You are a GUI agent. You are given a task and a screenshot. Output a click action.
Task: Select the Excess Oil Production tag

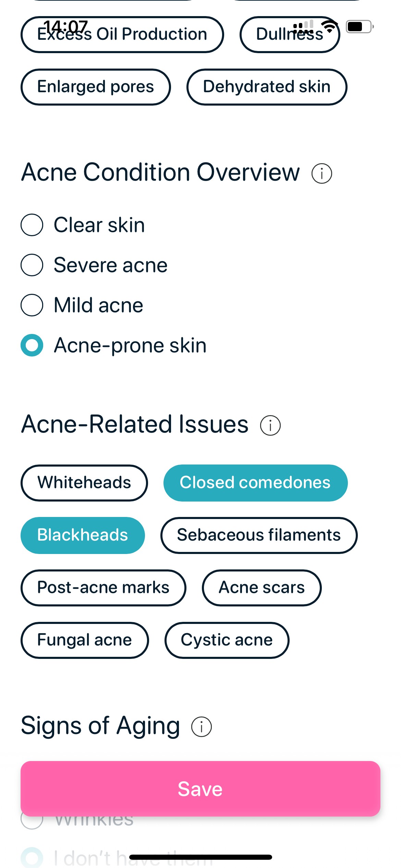pyautogui.click(x=122, y=34)
